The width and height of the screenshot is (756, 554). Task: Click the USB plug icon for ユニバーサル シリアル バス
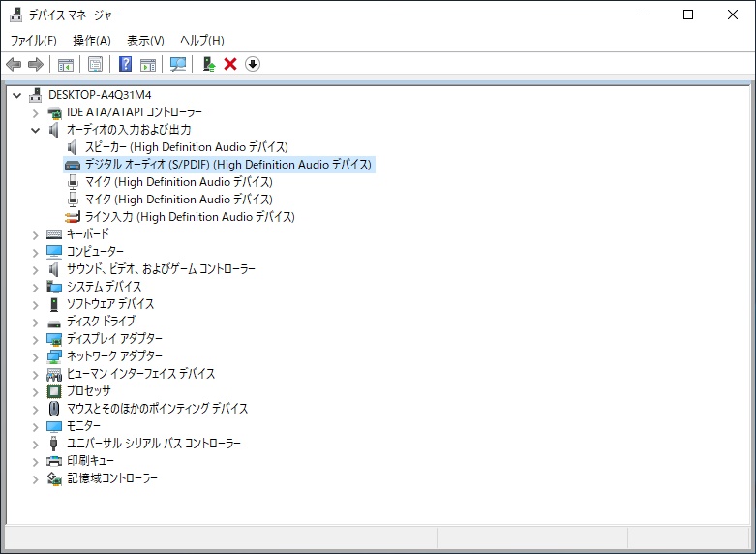pos(54,443)
